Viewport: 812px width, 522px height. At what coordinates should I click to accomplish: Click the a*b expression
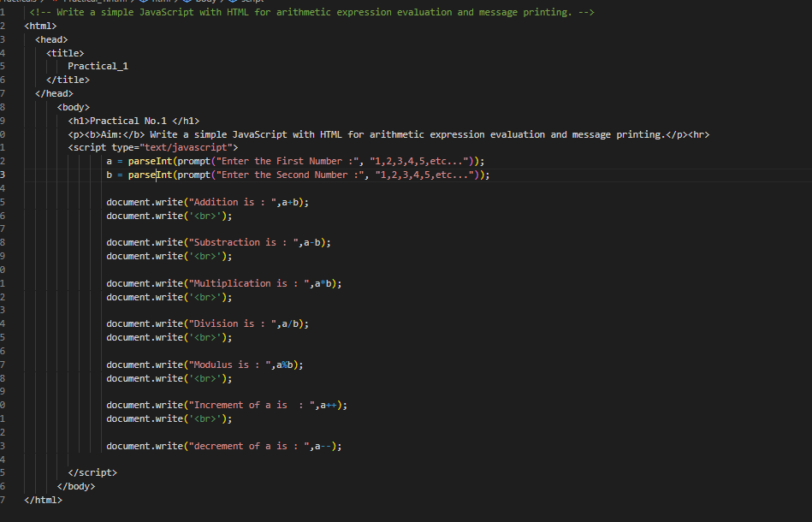323,284
